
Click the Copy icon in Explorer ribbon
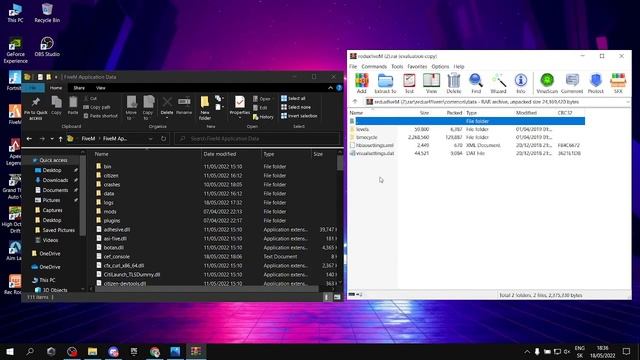[x=56, y=105]
